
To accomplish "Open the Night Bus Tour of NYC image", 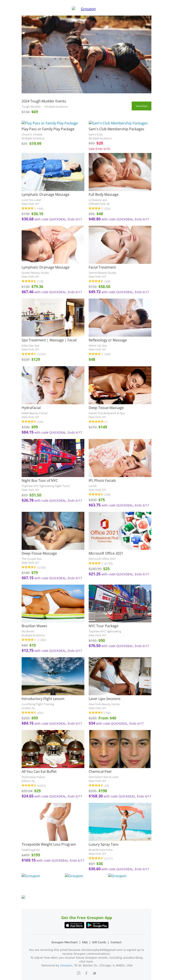I will click(x=53, y=458).
